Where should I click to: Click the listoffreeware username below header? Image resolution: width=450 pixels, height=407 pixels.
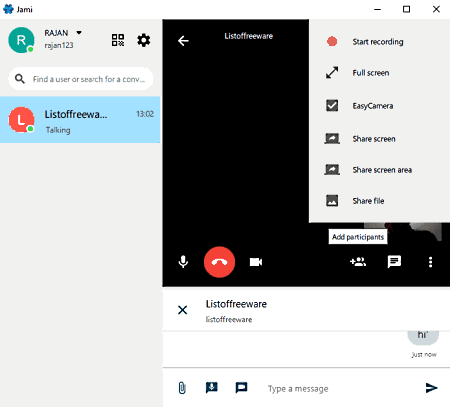pyautogui.click(x=229, y=319)
